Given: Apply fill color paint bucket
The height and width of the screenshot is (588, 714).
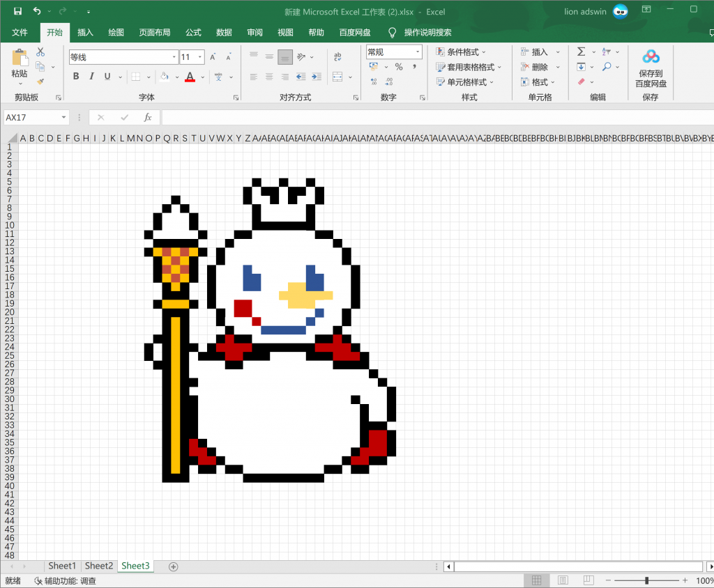Looking at the screenshot, I should pos(165,77).
